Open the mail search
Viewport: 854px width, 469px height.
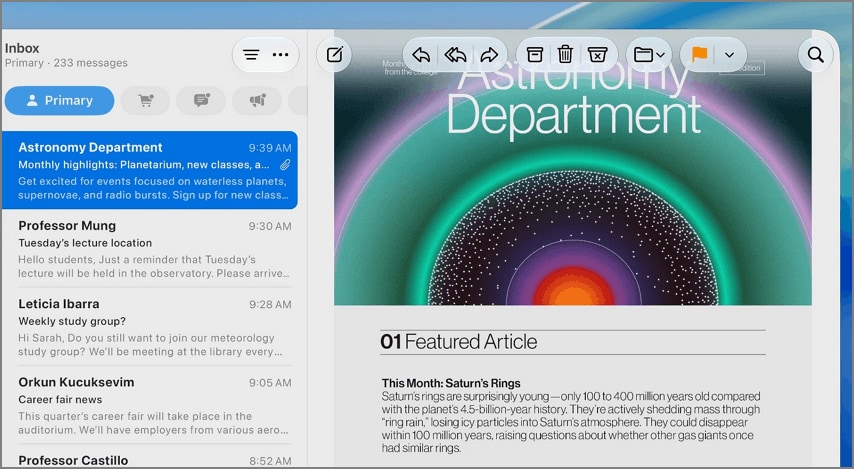pyautogui.click(x=815, y=55)
